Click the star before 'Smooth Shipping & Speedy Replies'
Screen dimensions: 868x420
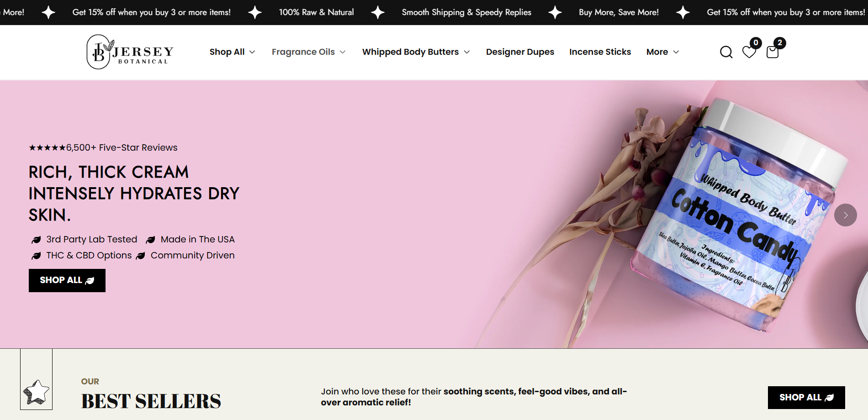(x=378, y=12)
